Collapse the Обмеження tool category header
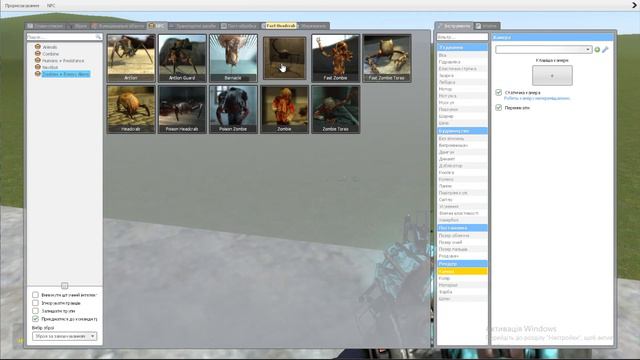Screen dimensions: 640x360 (462, 47)
